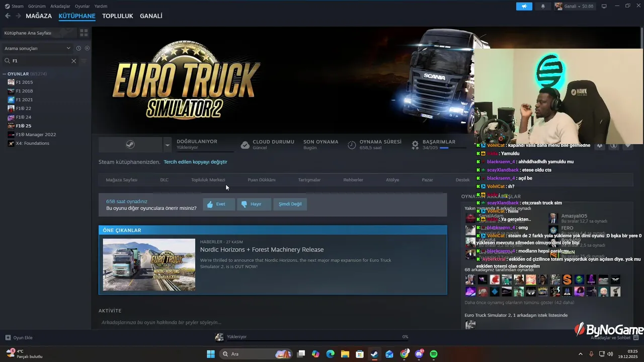Viewport: 644px width, 362px height.
Task: Click Tercih edilen kopyayı değiştir link
Action: coord(195,162)
